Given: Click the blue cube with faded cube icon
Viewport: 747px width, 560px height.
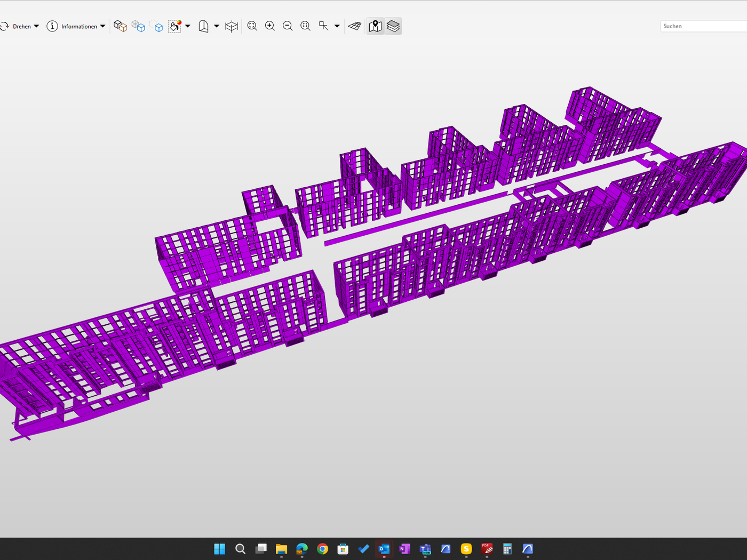Looking at the screenshot, I should tap(138, 26).
